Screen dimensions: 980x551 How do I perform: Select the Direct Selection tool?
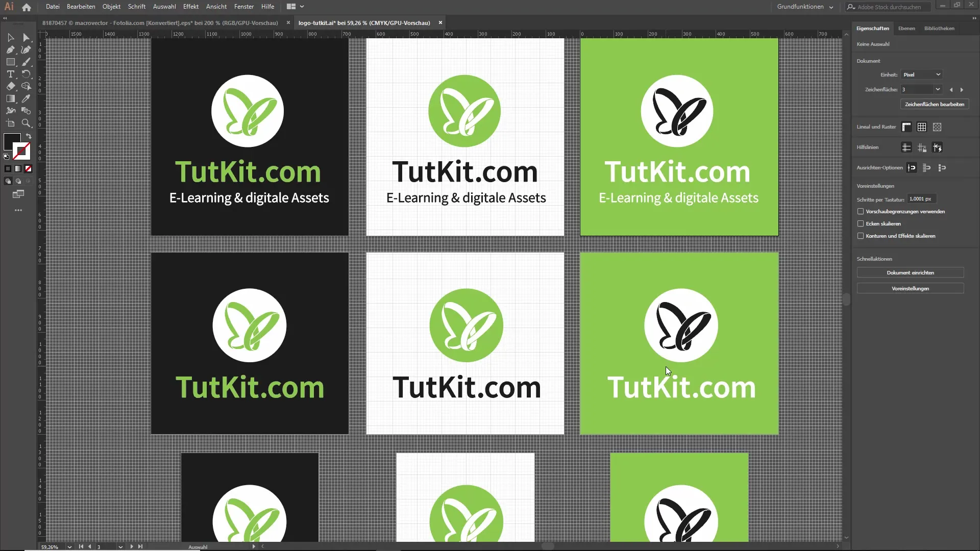point(27,37)
